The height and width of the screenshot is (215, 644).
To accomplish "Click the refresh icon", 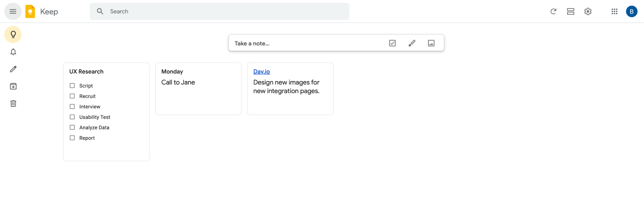I will (553, 12).
